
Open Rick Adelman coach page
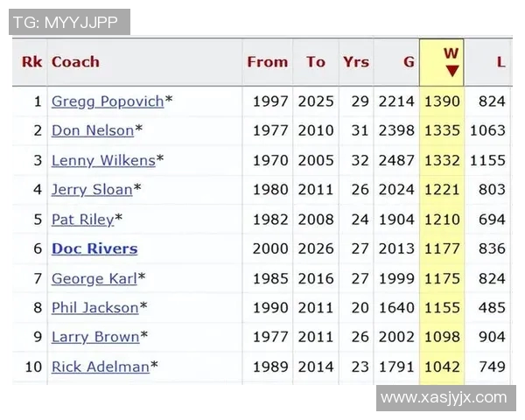101,367
